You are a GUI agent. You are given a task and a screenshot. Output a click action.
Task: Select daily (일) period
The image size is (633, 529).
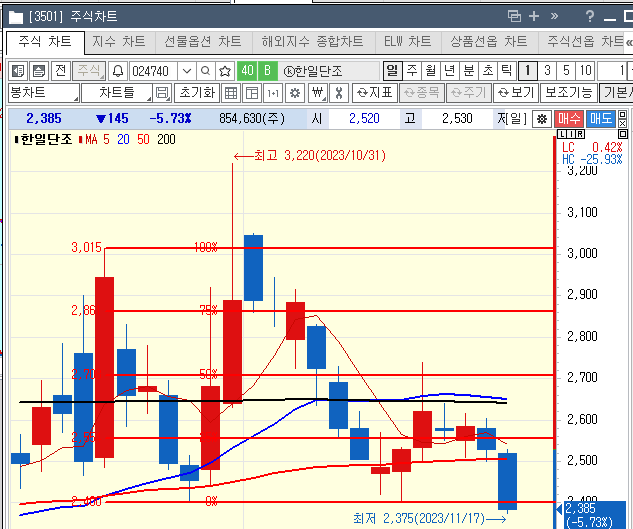tap(392, 71)
